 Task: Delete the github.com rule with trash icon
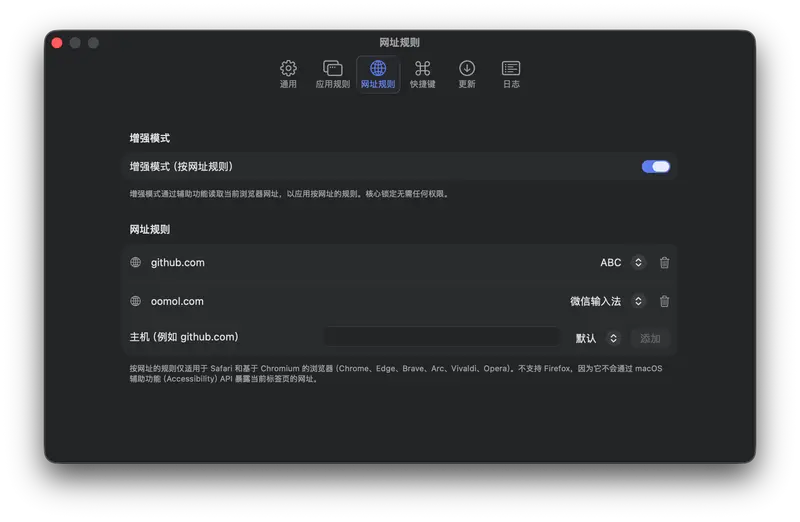664,262
